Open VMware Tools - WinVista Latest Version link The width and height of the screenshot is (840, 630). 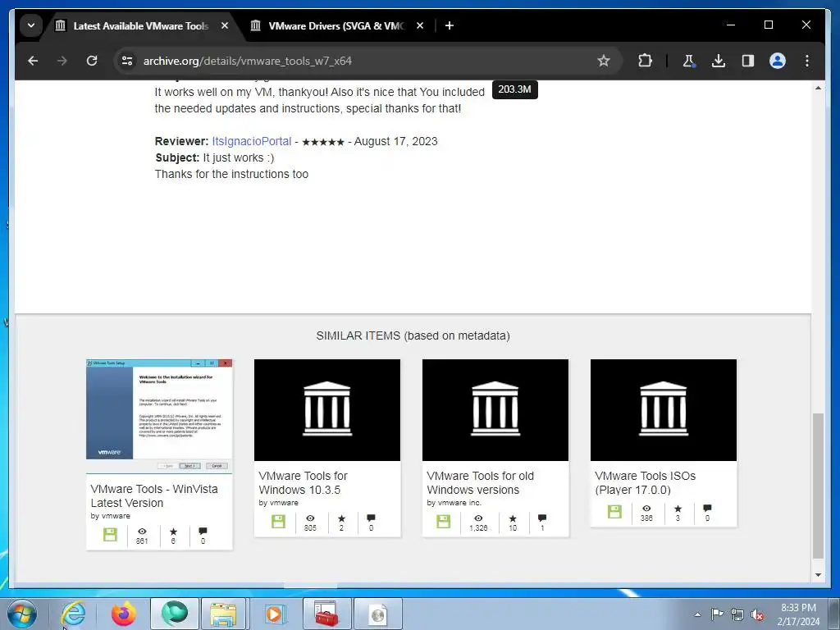(x=154, y=496)
